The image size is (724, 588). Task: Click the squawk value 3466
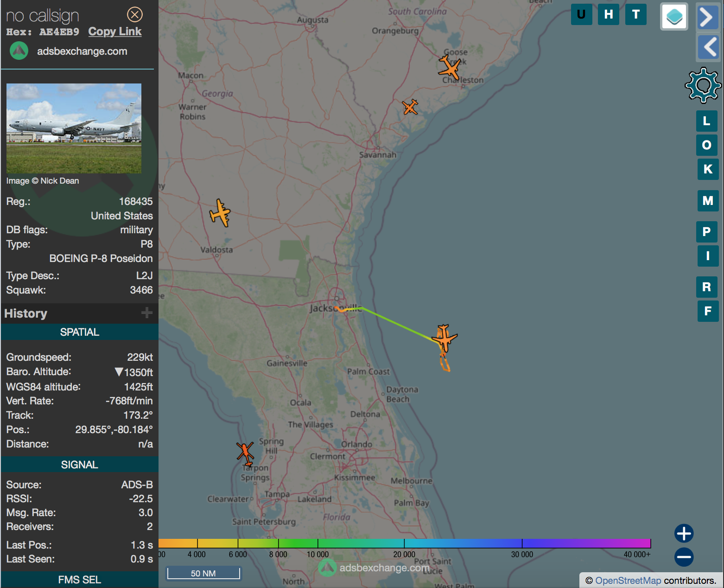pyautogui.click(x=141, y=290)
